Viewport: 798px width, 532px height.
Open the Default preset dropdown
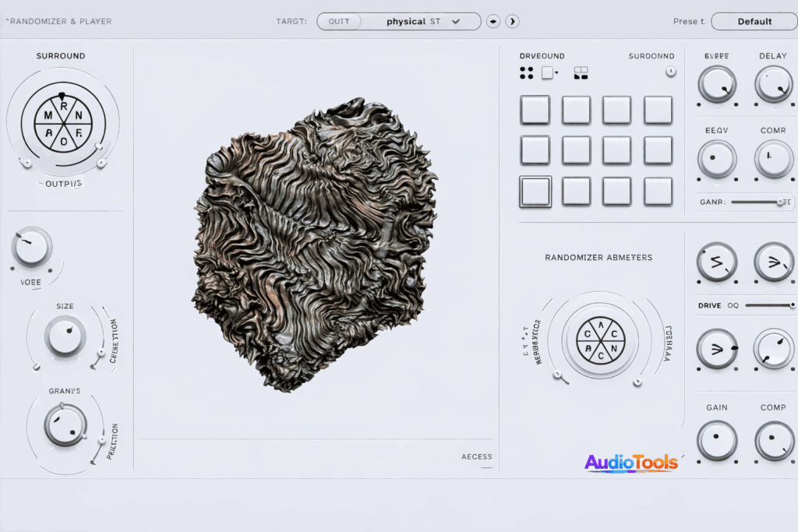pyautogui.click(x=754, y=22)
